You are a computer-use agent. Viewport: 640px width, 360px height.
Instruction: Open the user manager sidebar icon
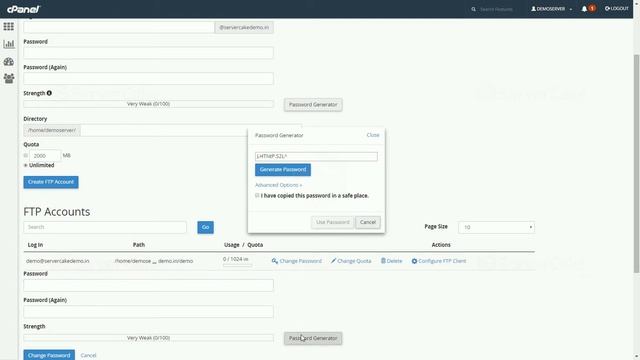pos(9,78)
